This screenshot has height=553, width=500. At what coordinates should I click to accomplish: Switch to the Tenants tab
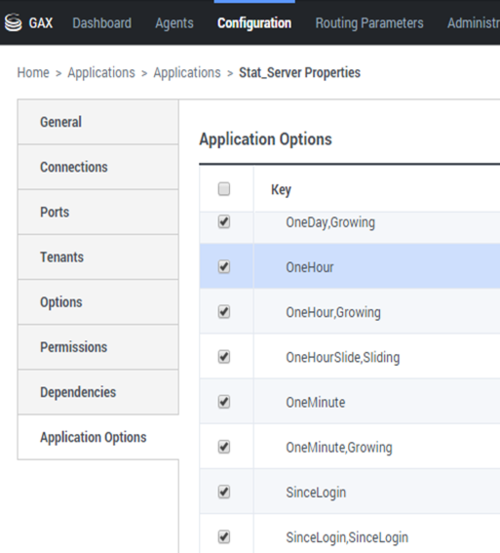click(98, 257)
